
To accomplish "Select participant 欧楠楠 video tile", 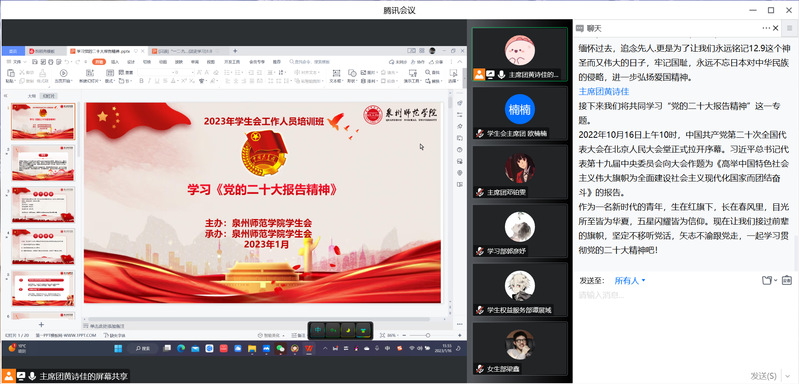I will click(520, 113).
